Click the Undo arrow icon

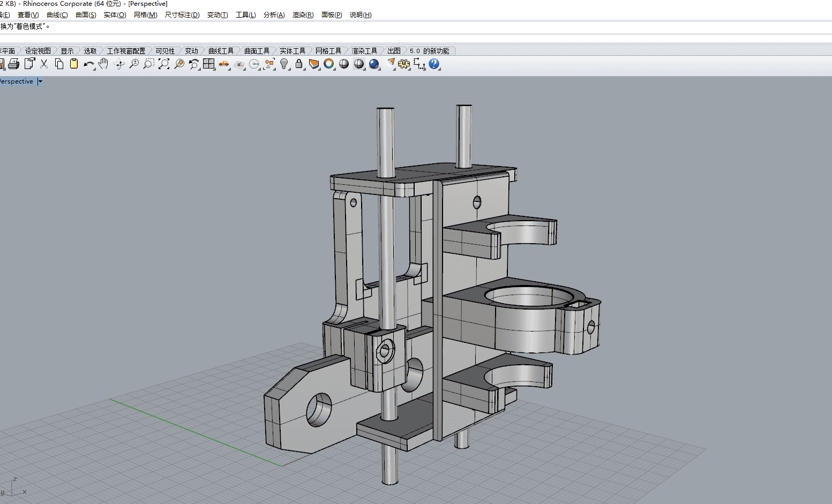pyautogui.click(x=88, y=64)
